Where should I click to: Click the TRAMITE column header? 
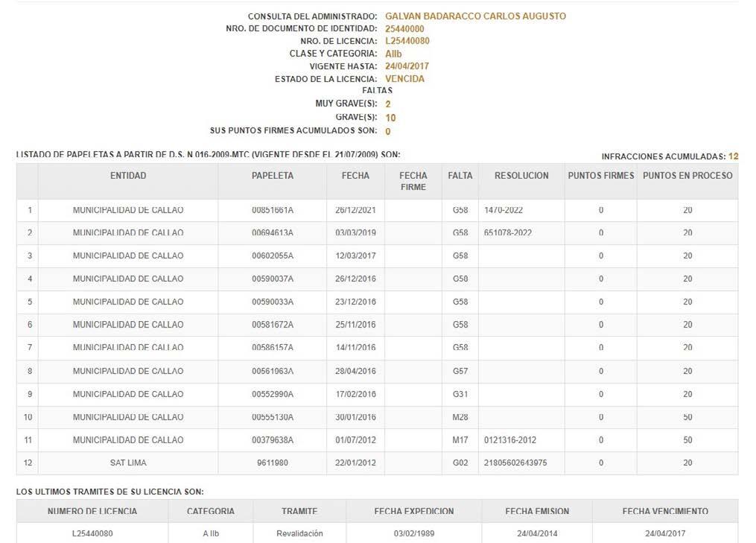tap(299, 511)
